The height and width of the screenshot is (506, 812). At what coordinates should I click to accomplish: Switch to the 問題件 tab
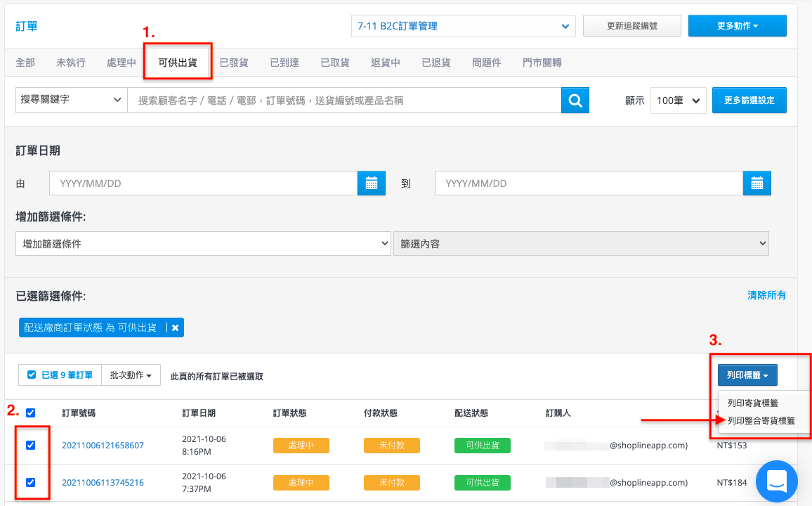click(486, 63)
